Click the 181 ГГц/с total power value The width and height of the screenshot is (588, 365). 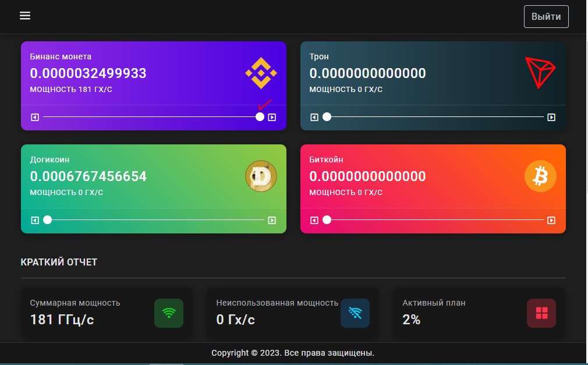[62, 320]
